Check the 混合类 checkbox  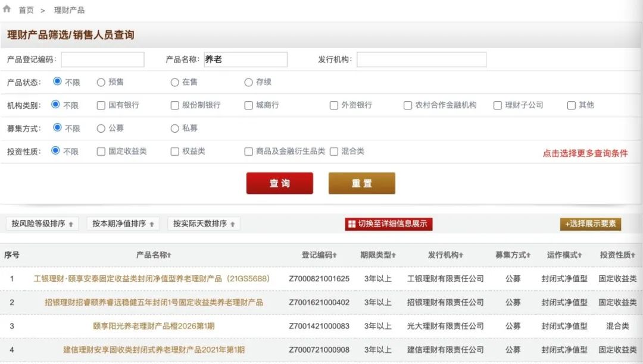click(334, 152)
